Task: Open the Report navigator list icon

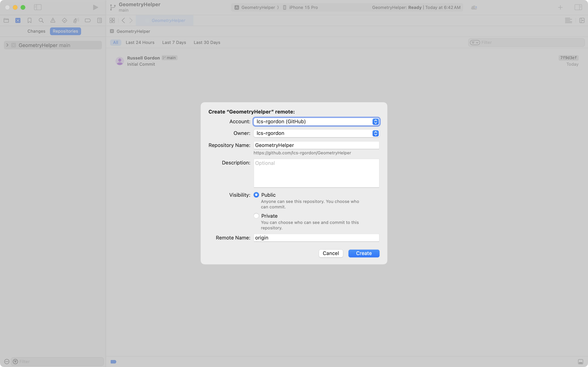Action: coord(100,20)
